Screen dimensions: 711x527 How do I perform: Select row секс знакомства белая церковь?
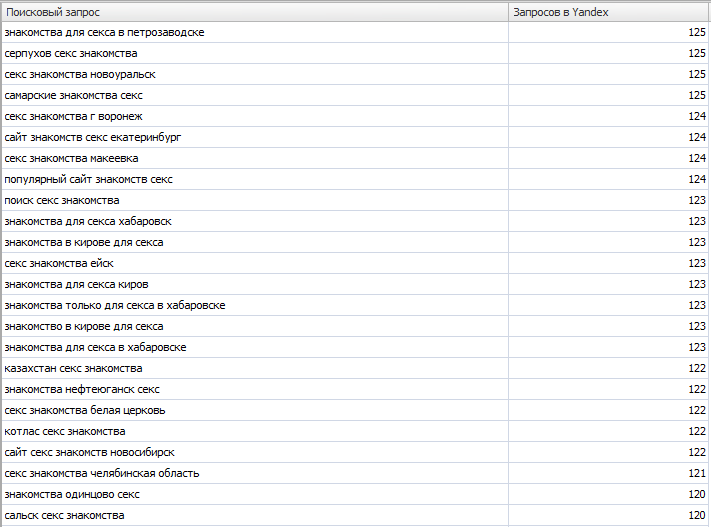(355, 410)
